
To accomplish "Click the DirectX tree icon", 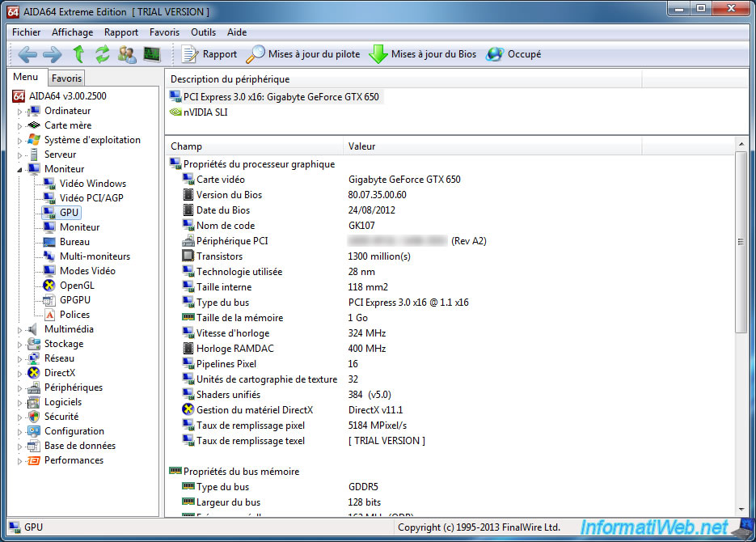I will [34, 373].
